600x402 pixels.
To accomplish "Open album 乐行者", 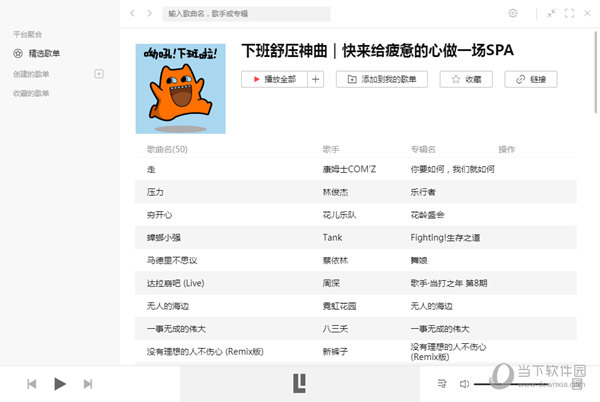I will [423, 192].
